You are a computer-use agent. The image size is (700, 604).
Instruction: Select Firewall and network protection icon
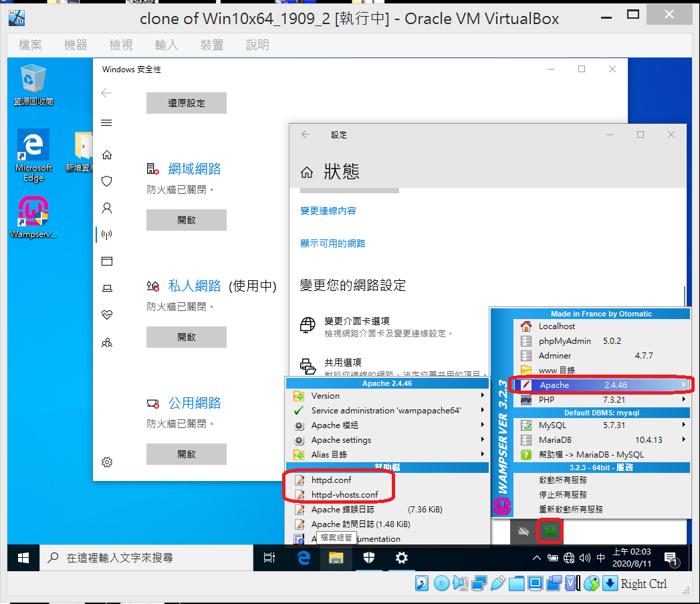tap(107, 235)
